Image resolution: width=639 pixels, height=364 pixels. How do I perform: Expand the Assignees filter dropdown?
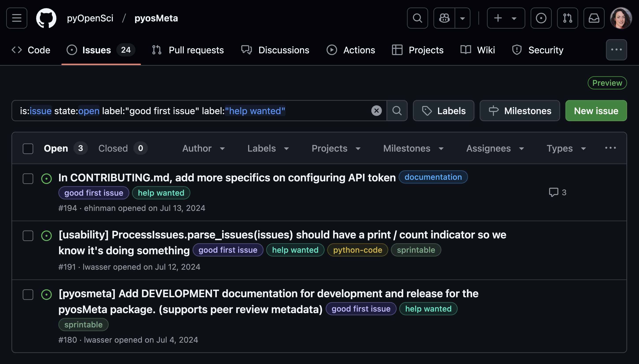pyautogui.click(x=495, y=149)
